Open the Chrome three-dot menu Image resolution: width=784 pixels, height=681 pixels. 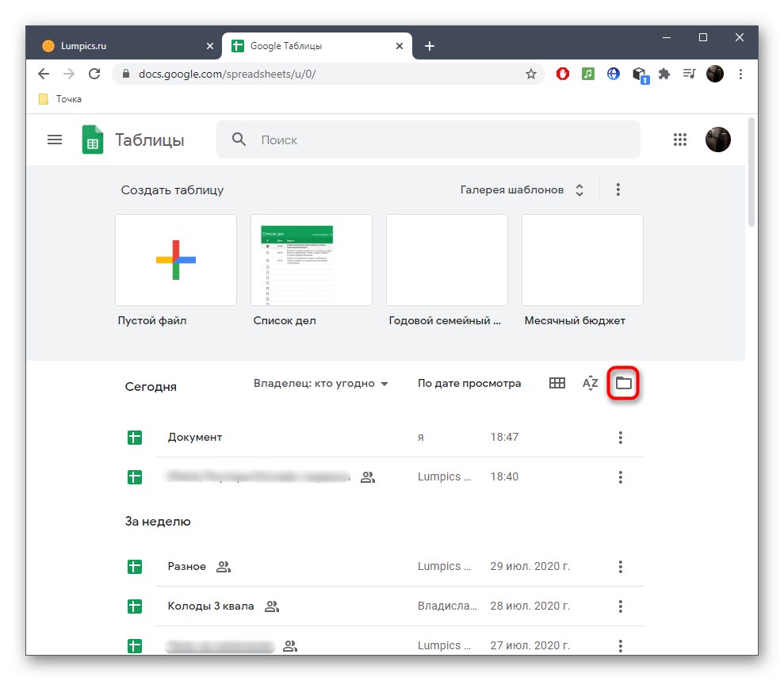click(x=740, y=74)
